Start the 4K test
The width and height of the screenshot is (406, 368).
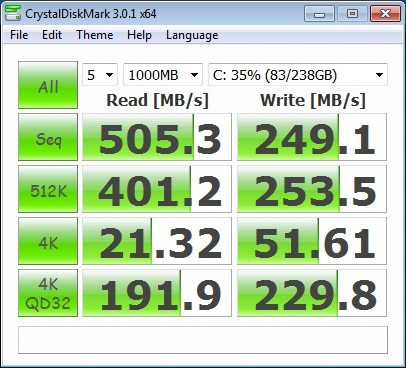coord(48,241)
